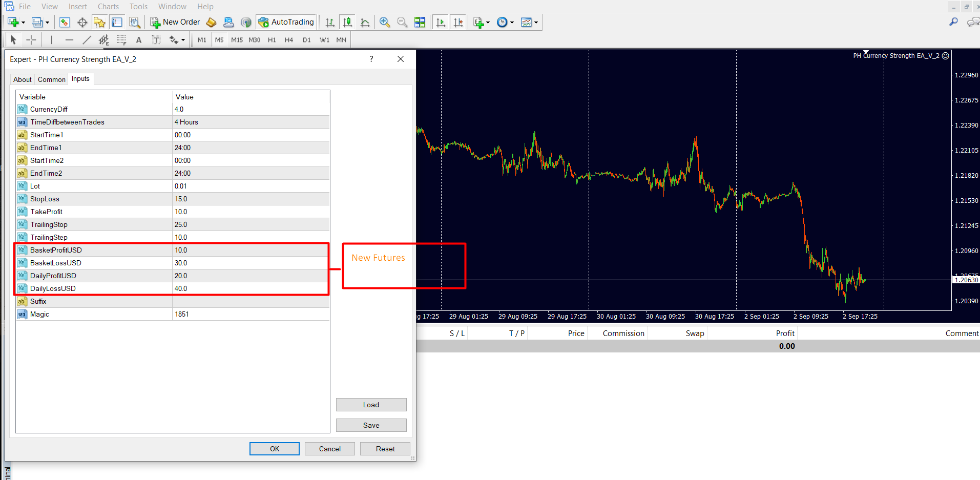Click the horizontal line drawing tool

click(69, 40)
